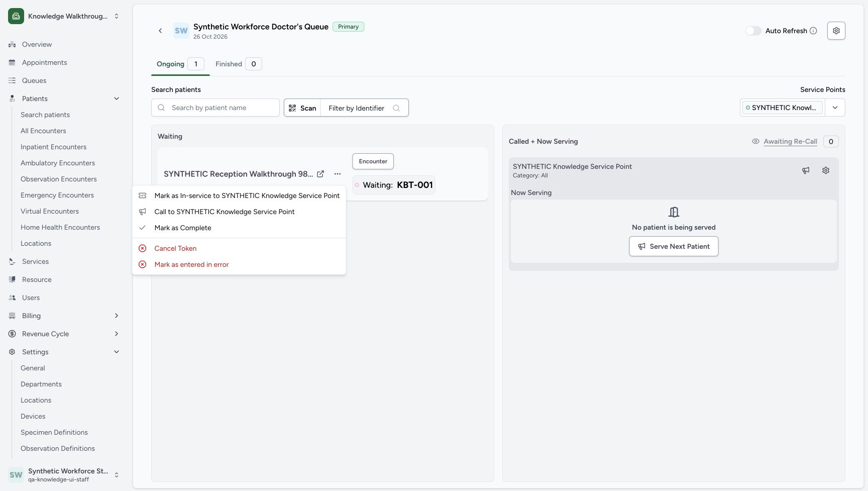Viewport: 868px width, 491px height.
Task: Click the Auto Refresh info icon
Action: pos(813,31)
